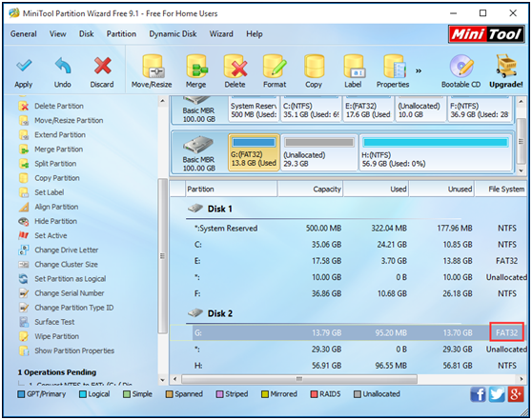Open the Wizard menu
532x420 pixels.
221,34
